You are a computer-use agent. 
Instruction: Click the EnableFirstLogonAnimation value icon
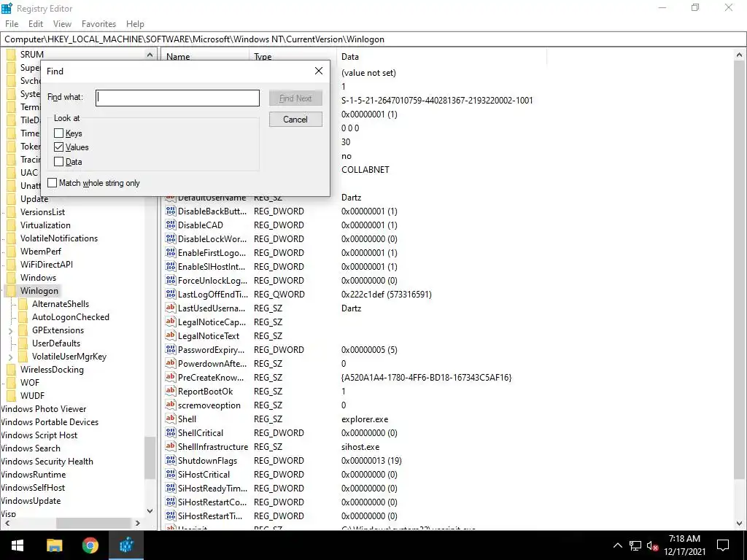click(171, 252)
